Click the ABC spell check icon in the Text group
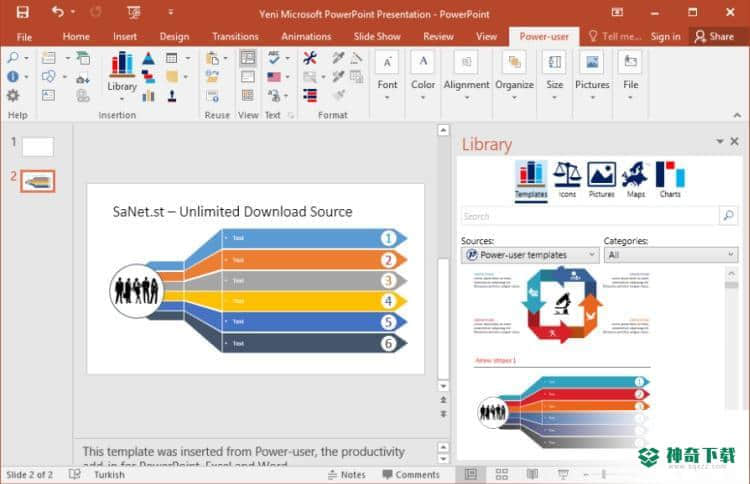Image resolution: width=750 pixels, height=484 pixels. coord(274,58)
